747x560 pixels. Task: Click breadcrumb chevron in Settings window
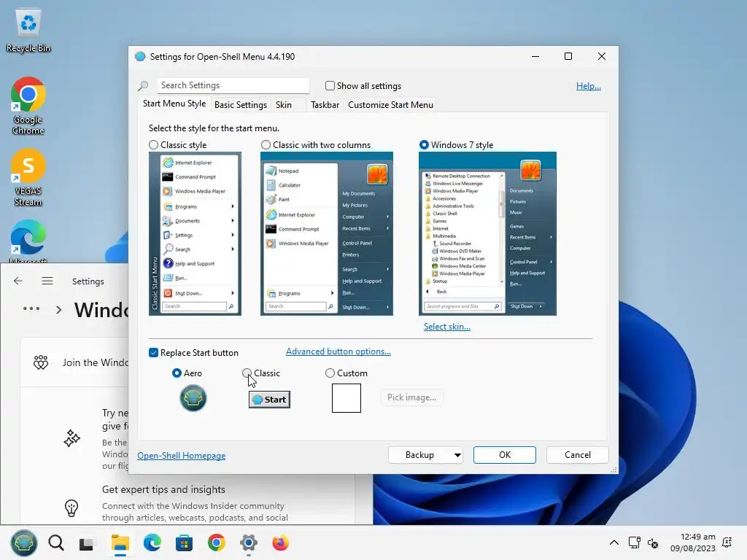click(x=58, y=310)
